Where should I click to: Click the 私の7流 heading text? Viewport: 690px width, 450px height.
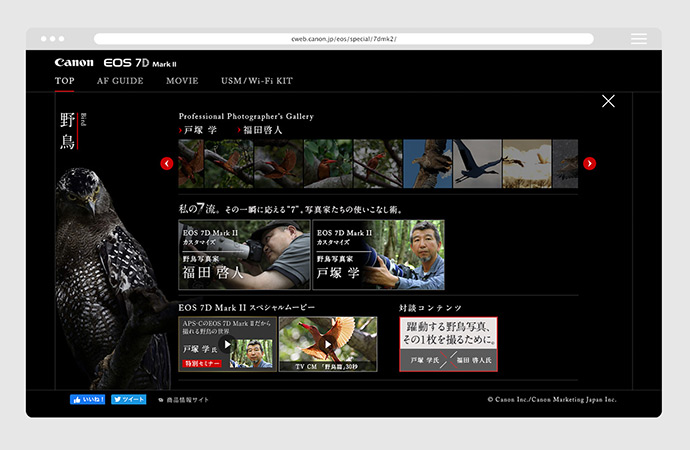coord(290,209)
